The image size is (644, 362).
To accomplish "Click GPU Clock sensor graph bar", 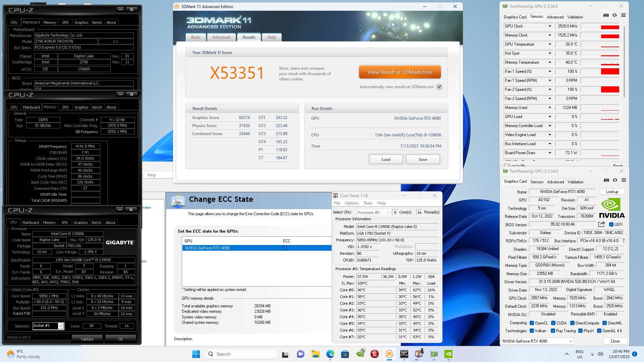I will 600,26.
